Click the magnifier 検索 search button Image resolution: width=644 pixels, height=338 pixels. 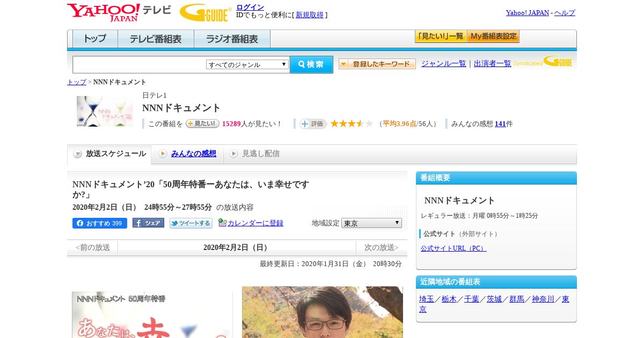311,64
